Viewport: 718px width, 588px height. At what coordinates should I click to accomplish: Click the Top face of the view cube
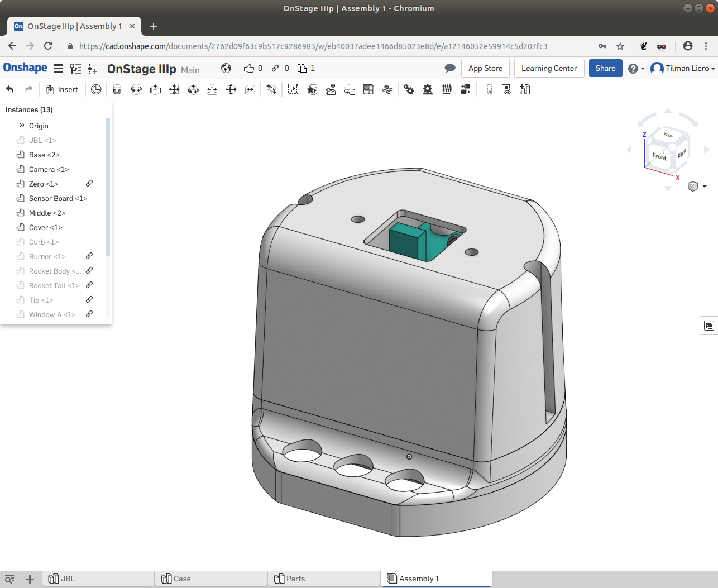click(x=668, y=135)
